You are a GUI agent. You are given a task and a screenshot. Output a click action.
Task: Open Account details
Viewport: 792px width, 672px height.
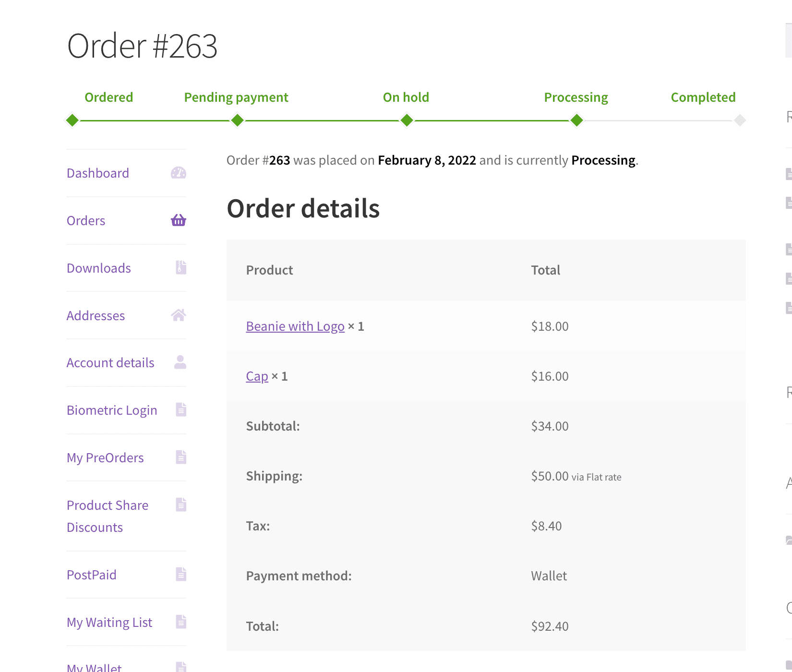point(110,362)
